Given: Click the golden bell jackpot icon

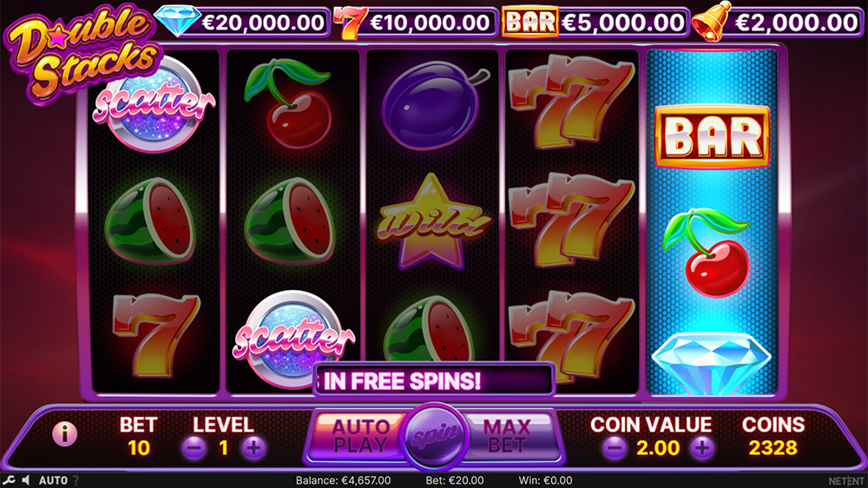Looking at the screenshot, I should 712,22.
